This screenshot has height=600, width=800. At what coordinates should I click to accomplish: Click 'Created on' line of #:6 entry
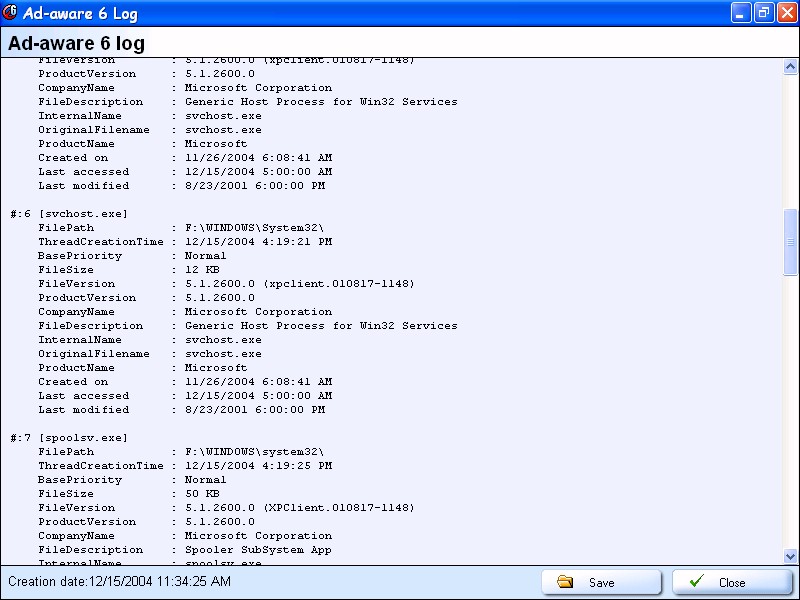click(x=185, y=382)
